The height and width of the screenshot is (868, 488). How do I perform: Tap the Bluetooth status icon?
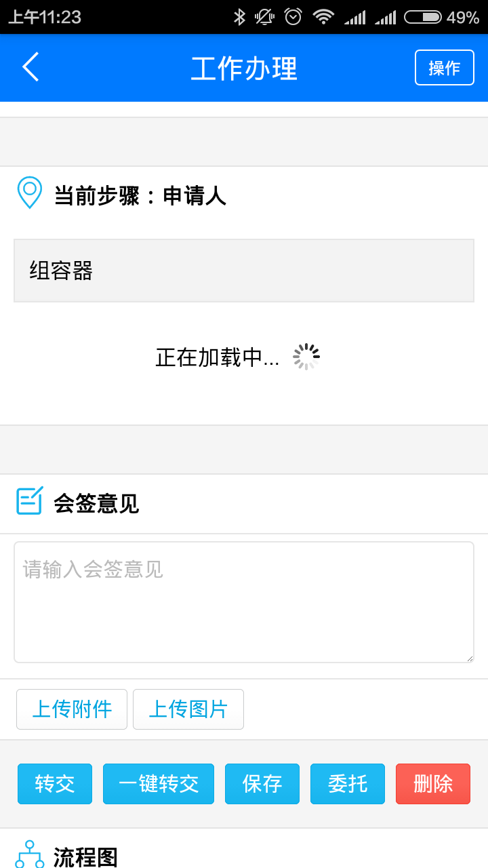click(x=239, y=17)
